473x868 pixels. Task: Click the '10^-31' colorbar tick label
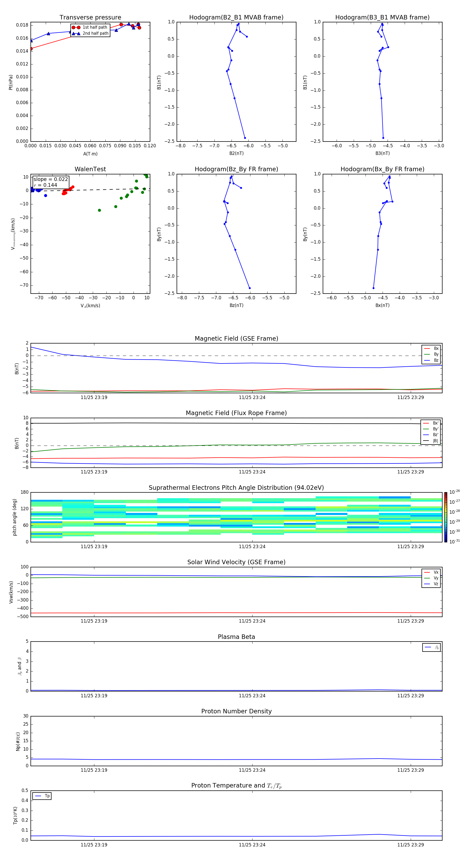pos(455,542)
